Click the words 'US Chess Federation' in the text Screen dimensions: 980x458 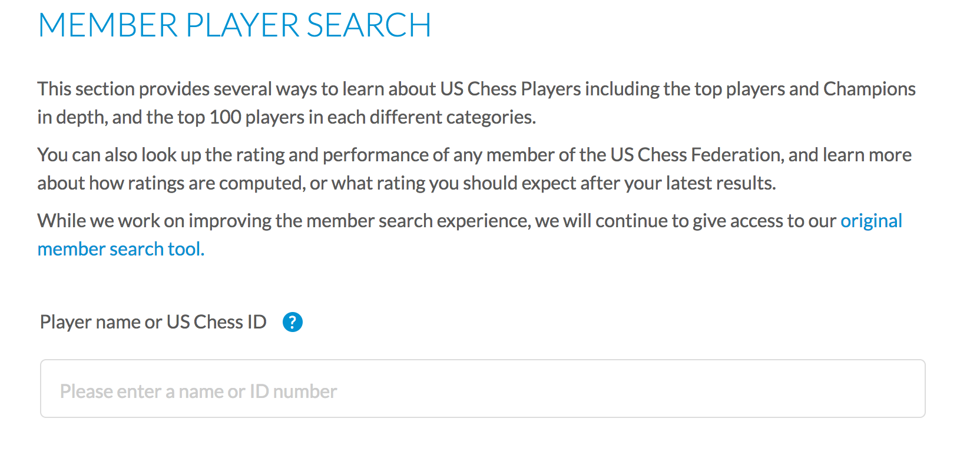696,155
